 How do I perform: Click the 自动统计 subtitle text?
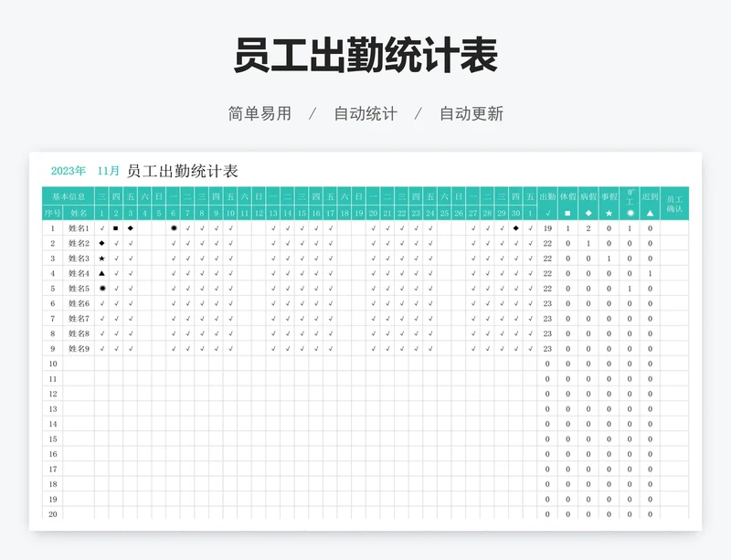click(x=365, y=114)
